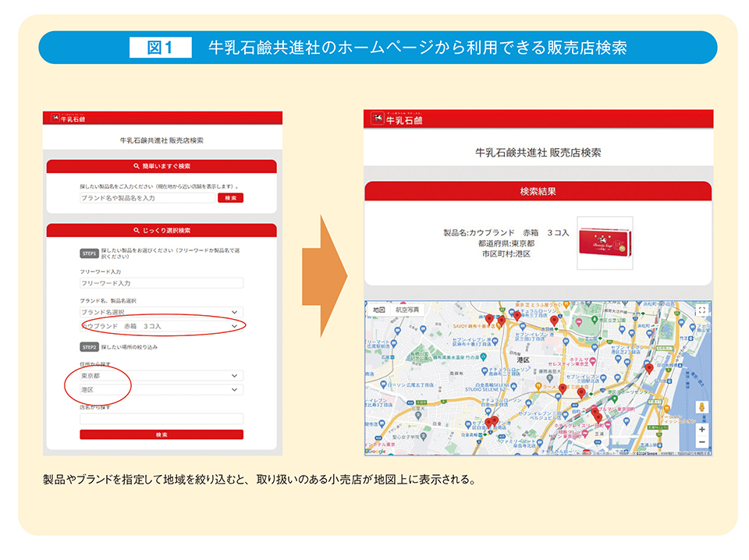
Task: Click the フリーワード入力 text field
Action: tap(162, 283)
